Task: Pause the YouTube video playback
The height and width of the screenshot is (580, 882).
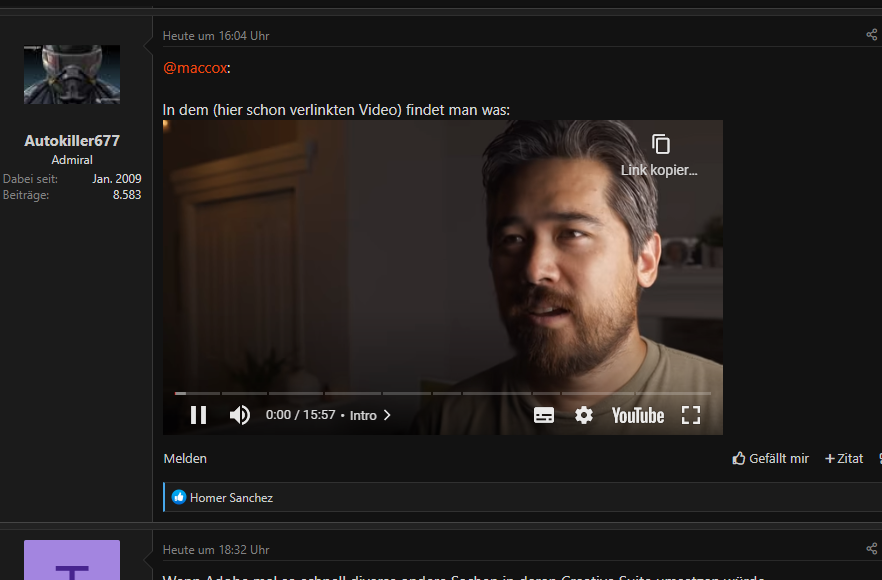Action: click(x=198, y=414)
